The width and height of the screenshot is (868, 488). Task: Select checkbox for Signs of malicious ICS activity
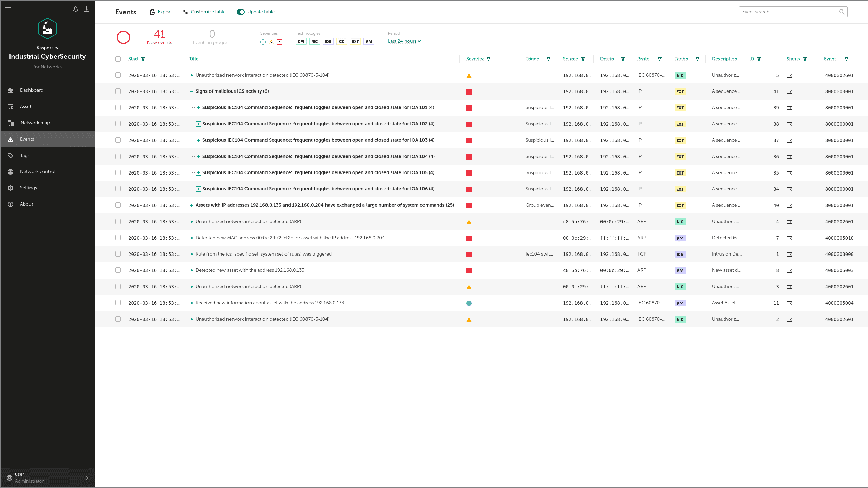(118, 91)
